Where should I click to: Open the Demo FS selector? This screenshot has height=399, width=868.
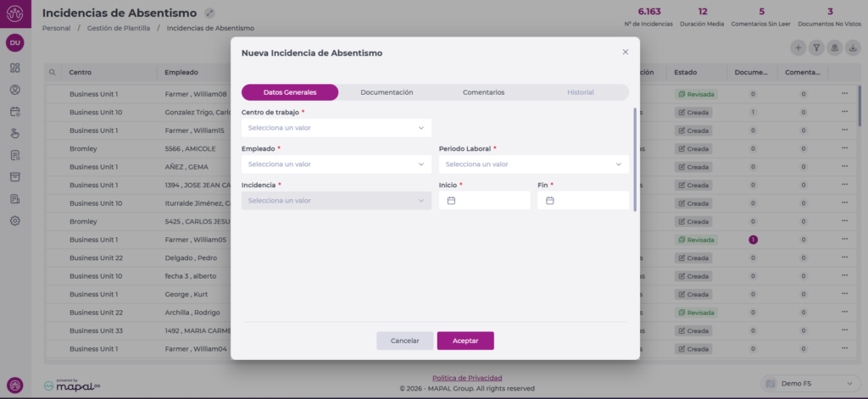810,384
